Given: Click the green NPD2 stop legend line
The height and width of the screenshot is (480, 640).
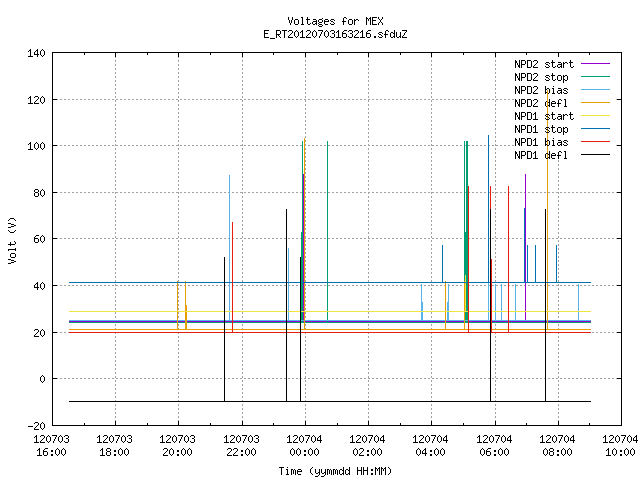Looking at the screenshot, I should [x=596, y=77].
